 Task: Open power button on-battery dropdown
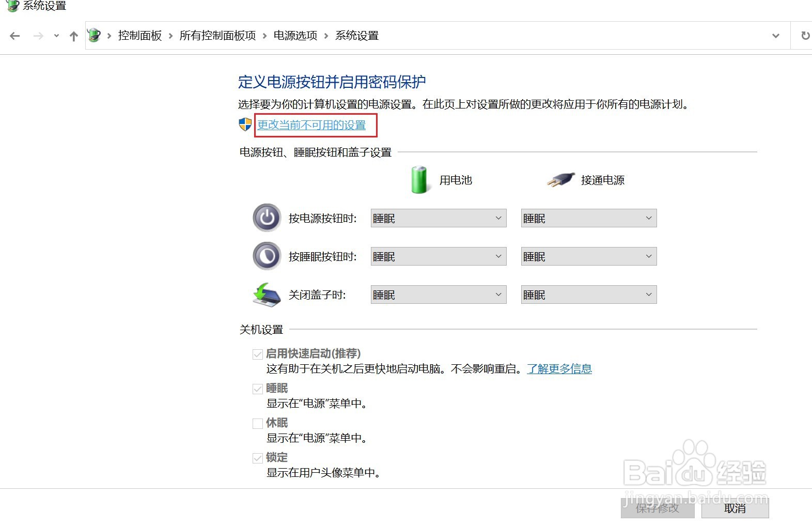[x=439, y=218]
